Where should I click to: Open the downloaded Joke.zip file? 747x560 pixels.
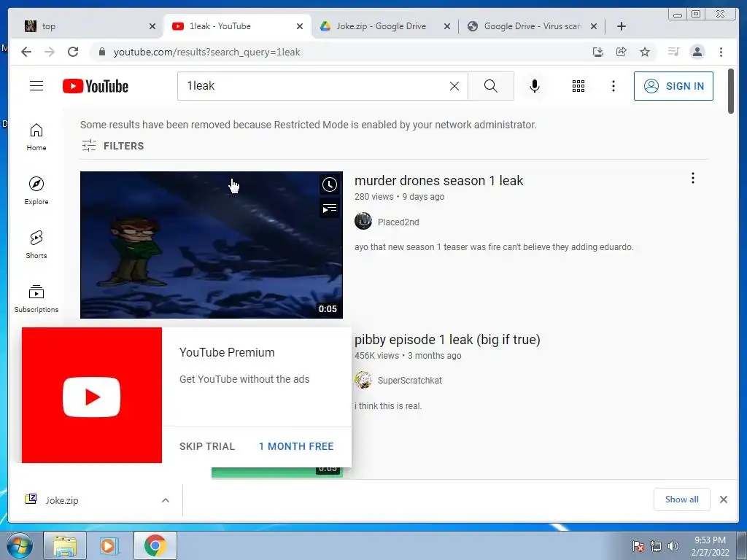[61, 500]
